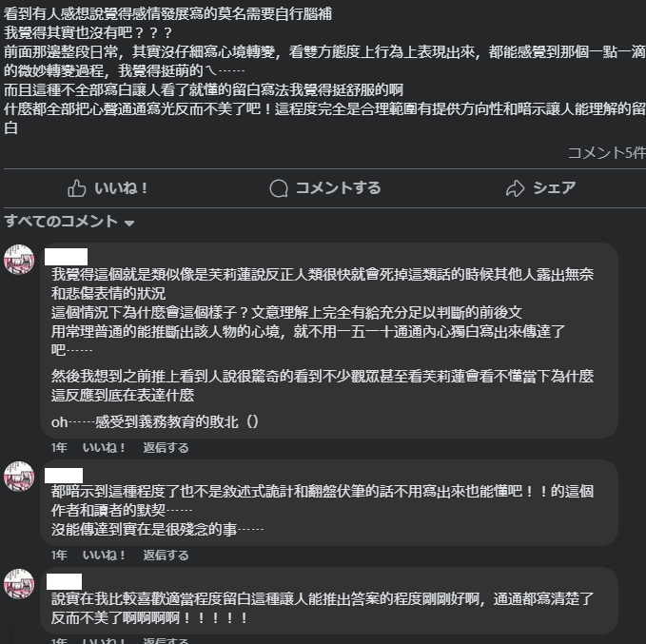
Task: Open the third commenter's avatar picture
Action: point(19,584)
